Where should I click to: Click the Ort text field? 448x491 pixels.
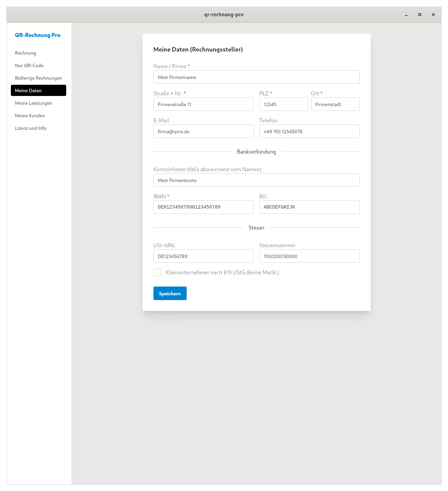(x=335, y=104)
